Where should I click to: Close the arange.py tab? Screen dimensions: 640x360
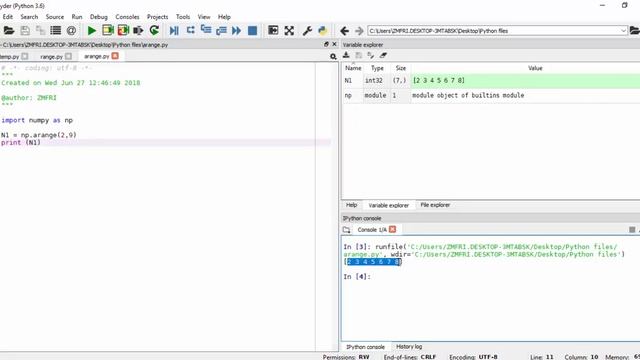coord(115,56)
